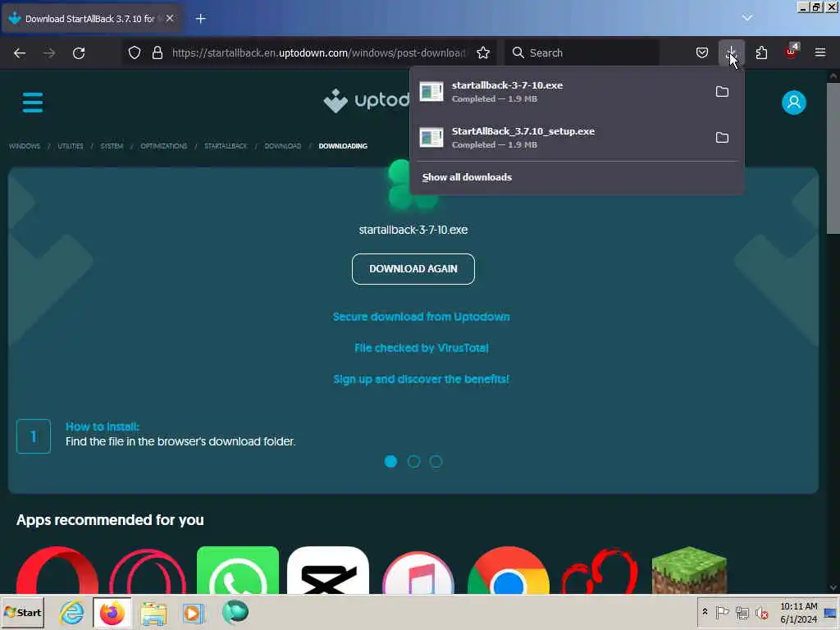Open a new tab with the plus button
Screen dimensions: 840x630
(200, 19)
